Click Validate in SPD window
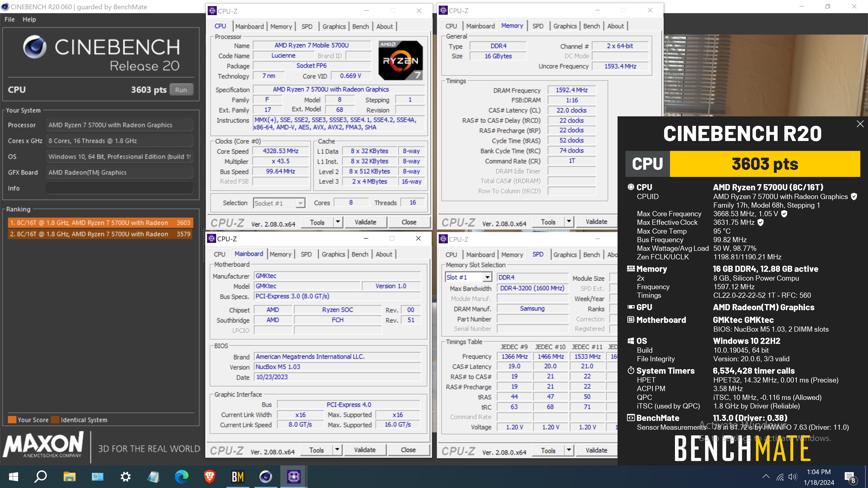This screenshot has width=868, height=488. click(597, 450)
